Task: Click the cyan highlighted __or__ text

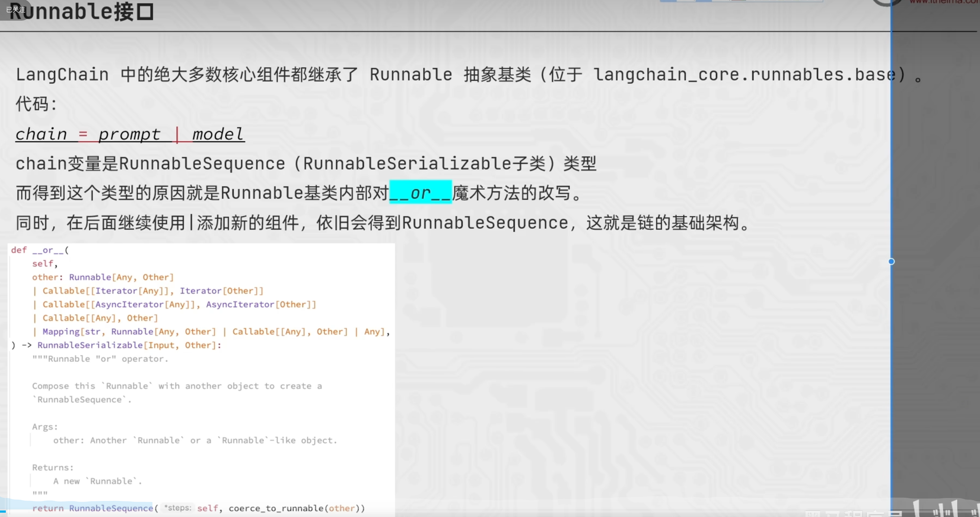Action: [x=420, y=192]
